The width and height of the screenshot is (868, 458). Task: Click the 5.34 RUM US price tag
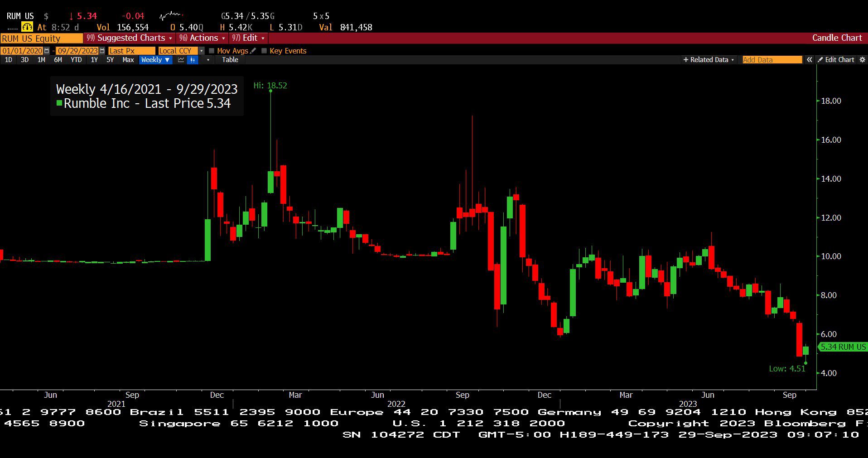(x=843, y=347)
